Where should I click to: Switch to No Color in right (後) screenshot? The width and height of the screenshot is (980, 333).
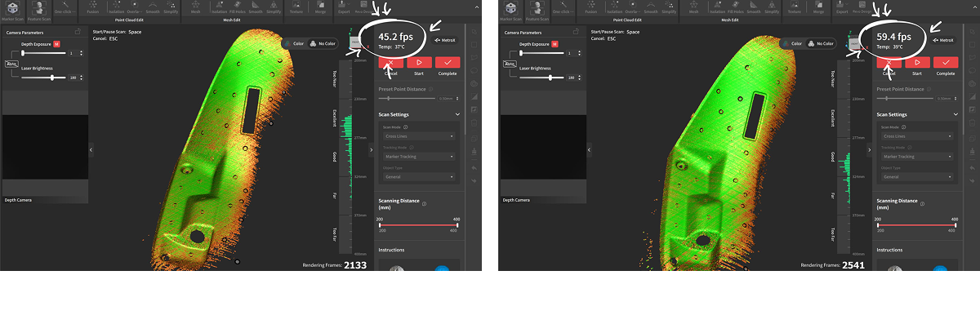point(820,43)
